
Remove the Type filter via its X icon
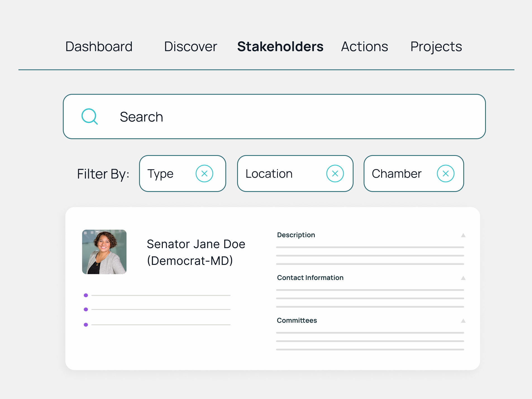coord(205,173)
